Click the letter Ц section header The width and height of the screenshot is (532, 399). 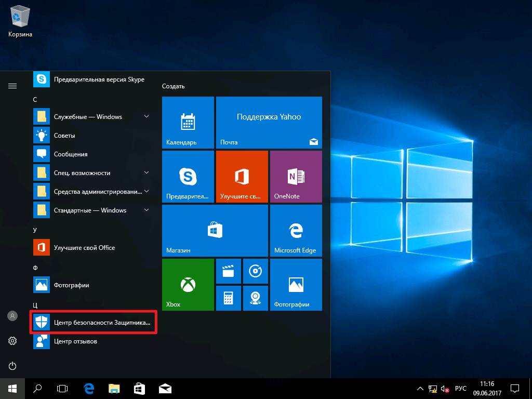tap(35, 305)
